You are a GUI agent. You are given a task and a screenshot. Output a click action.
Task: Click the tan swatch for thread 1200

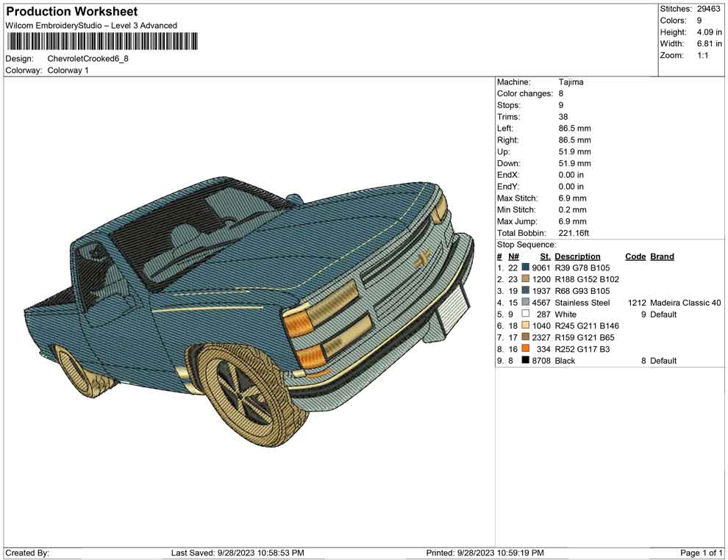tap(526, 279)
